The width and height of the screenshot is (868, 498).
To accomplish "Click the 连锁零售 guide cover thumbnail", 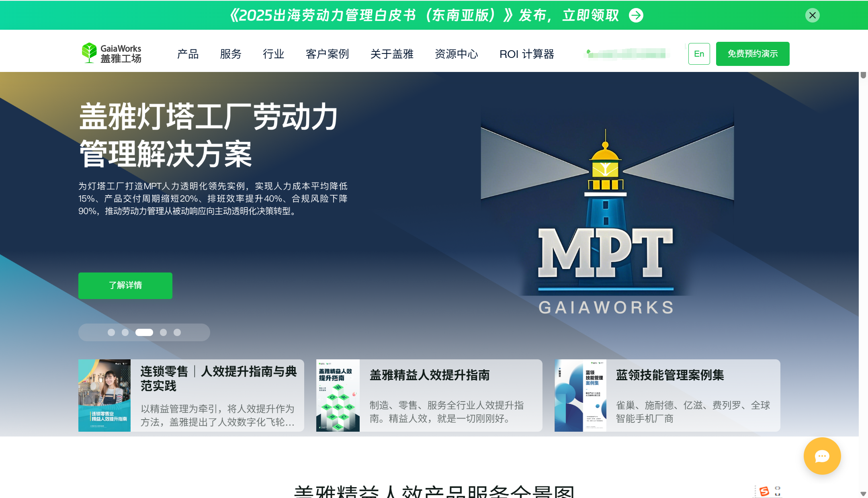I will click(x=104, y=395).
